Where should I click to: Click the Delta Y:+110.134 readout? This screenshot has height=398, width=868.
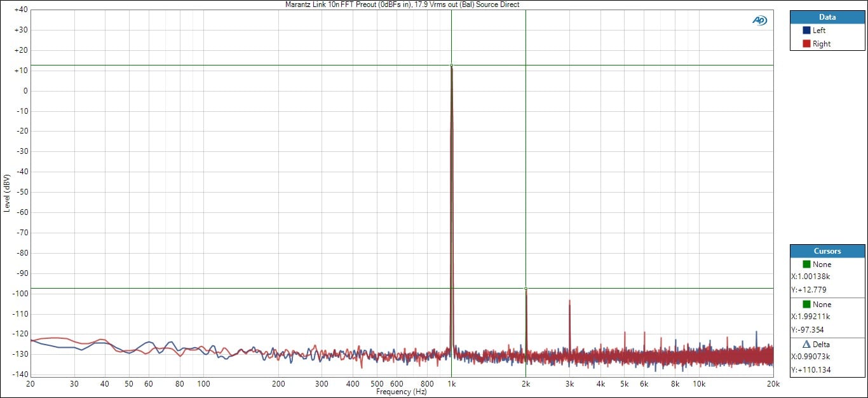point(811,370)
